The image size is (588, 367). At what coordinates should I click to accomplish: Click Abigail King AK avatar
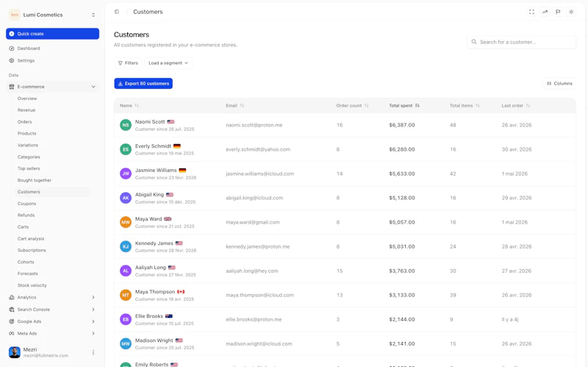click(x=126, y=198)
